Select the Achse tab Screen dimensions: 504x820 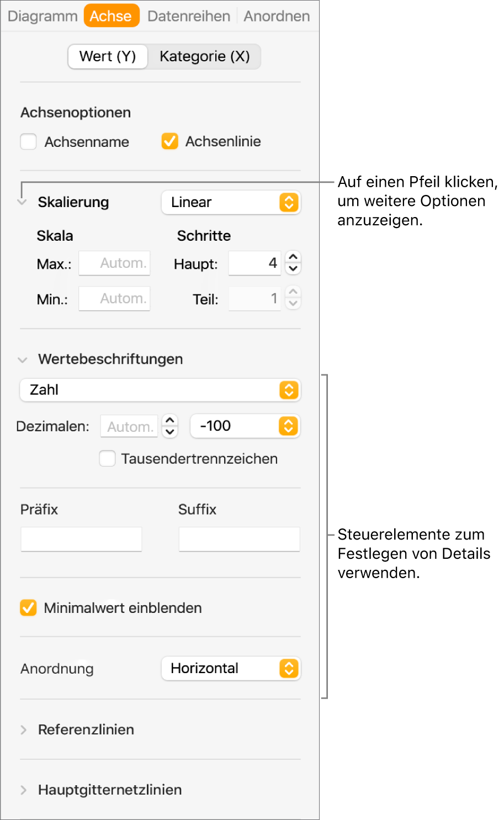tap(111, 16)
